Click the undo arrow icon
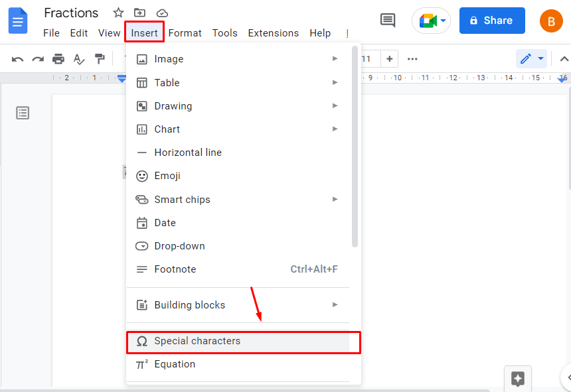This screenshot has height=392, width=571. point(17,59)
